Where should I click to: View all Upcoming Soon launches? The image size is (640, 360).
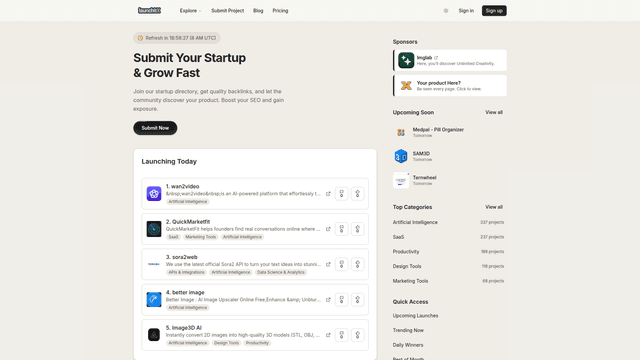click(493, 112)
